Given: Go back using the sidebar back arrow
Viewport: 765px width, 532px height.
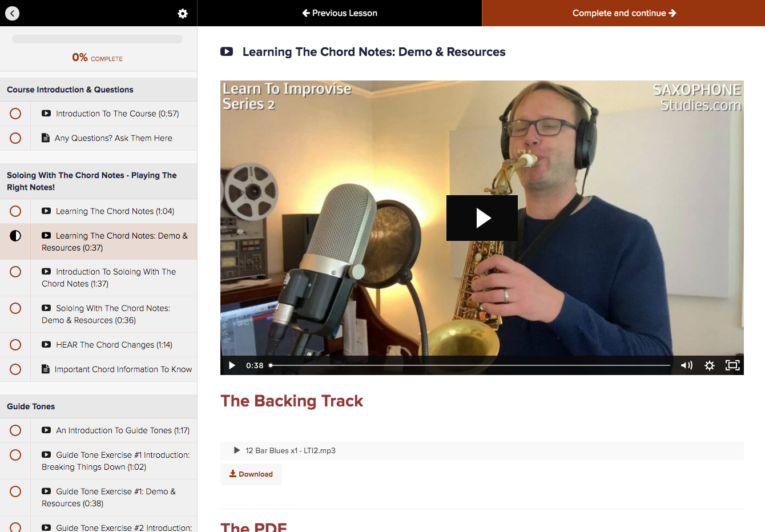Looking at the screenshot, I should coord(12,13).
